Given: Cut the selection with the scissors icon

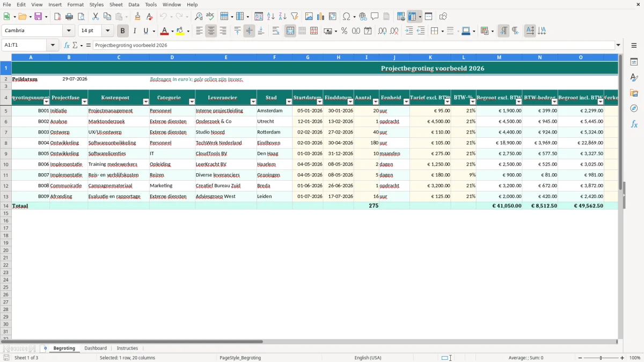Looking at the screenshot, I should (x=96, y=17).
